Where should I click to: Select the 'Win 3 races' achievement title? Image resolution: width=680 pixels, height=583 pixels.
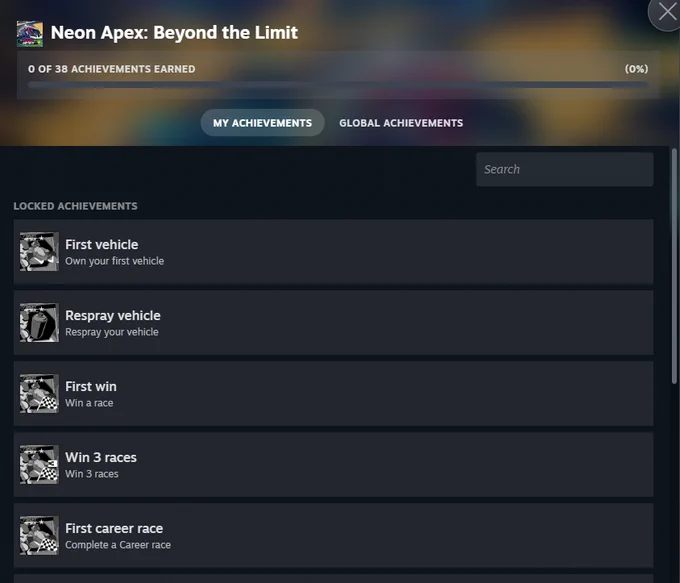click(x=101, y=457)
